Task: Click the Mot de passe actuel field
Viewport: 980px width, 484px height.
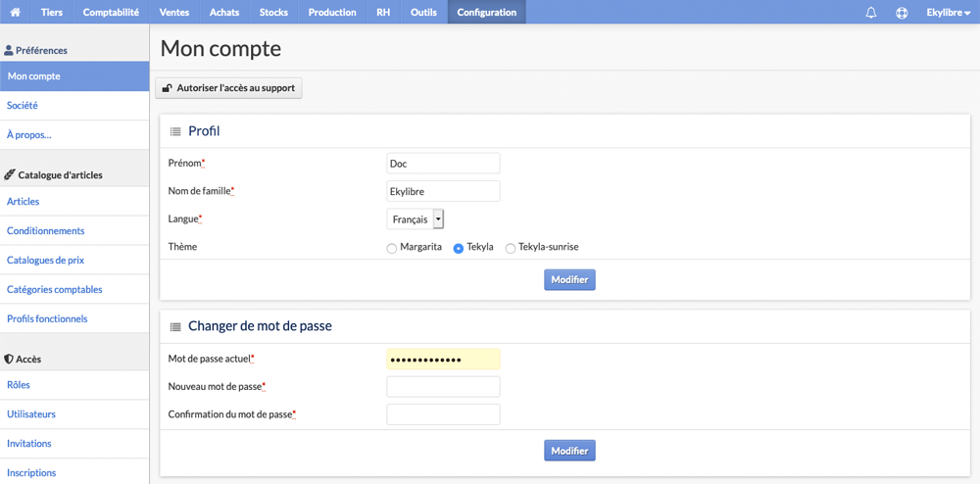Action: 443,360
